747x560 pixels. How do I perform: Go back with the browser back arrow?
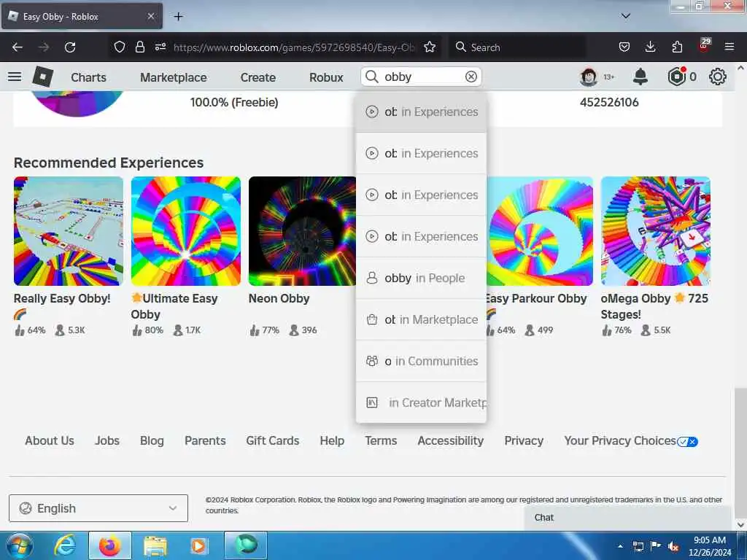[18, 47]
